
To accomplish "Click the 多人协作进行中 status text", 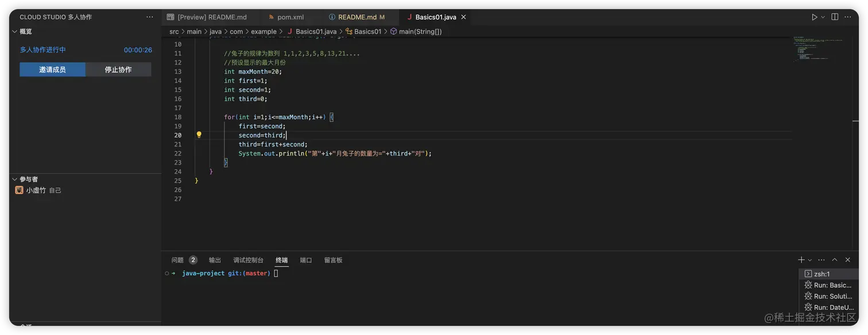I will (43, 50).
